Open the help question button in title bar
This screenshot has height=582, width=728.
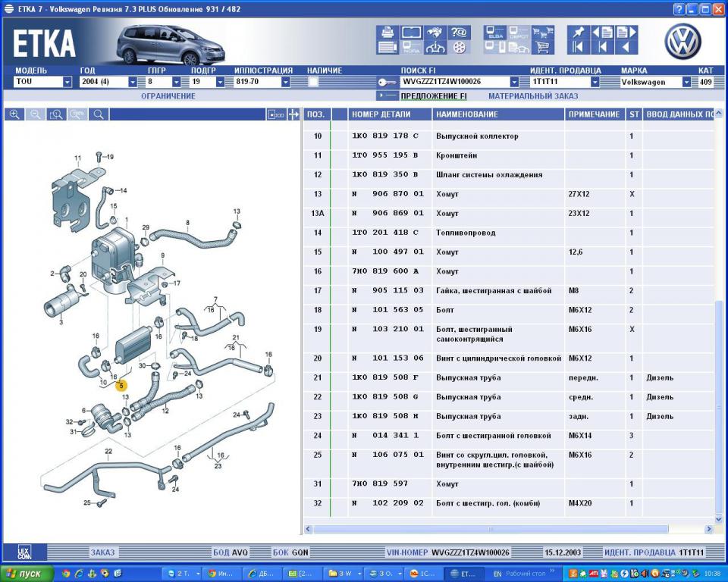click(679, 9)
